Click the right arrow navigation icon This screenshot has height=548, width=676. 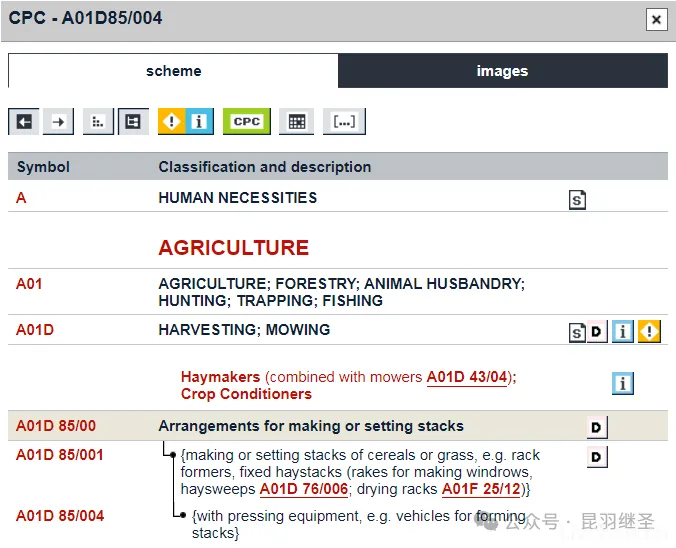pyautogui.click(x=59, y=121)
